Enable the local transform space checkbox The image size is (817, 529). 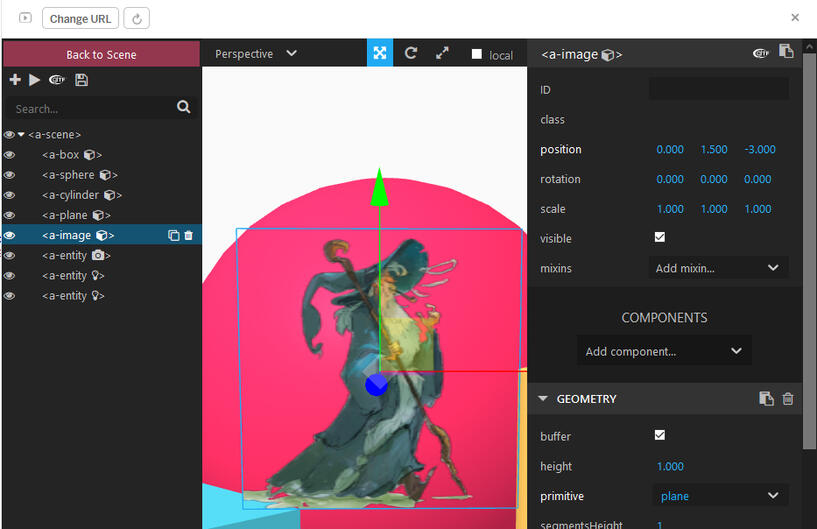[477, 55]
